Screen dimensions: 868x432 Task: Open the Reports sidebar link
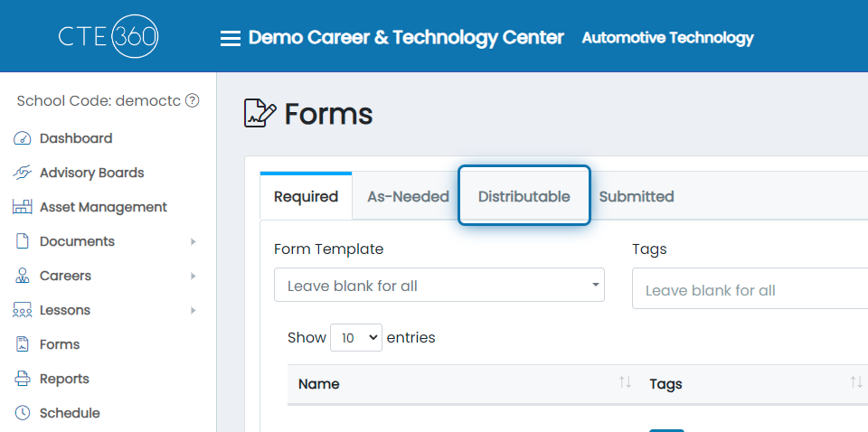[x=64, y=379]
